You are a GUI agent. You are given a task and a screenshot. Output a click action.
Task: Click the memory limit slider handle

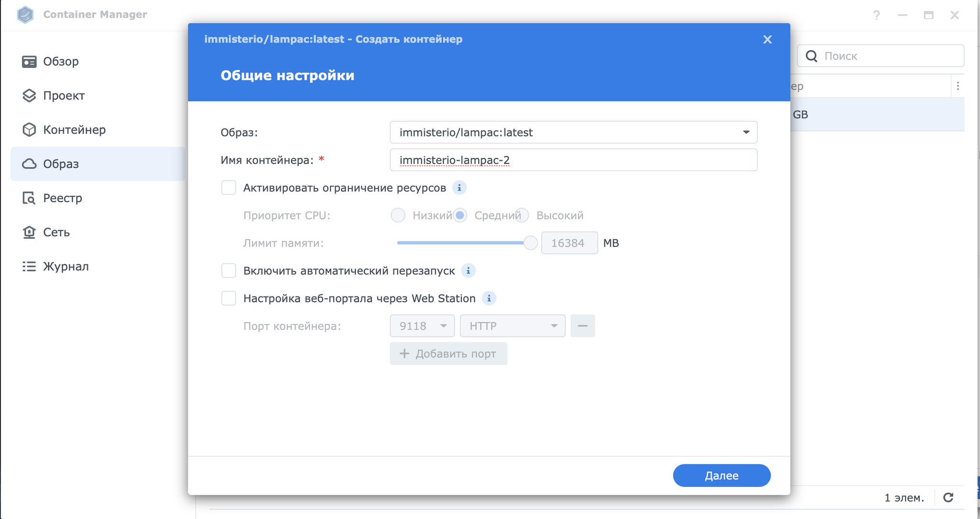(x=530, y=243)
